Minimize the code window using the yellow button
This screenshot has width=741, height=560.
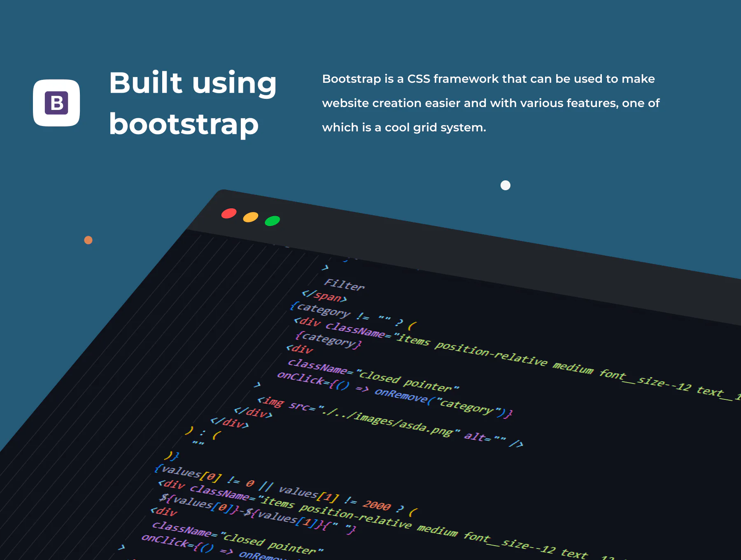click(x=251, y=217)
